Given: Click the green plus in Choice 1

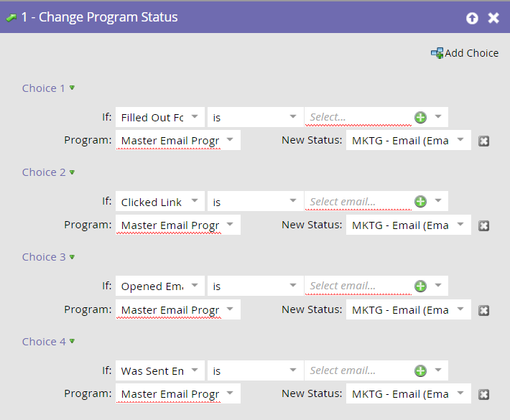Looking at the screenshot, I should 420,117.
